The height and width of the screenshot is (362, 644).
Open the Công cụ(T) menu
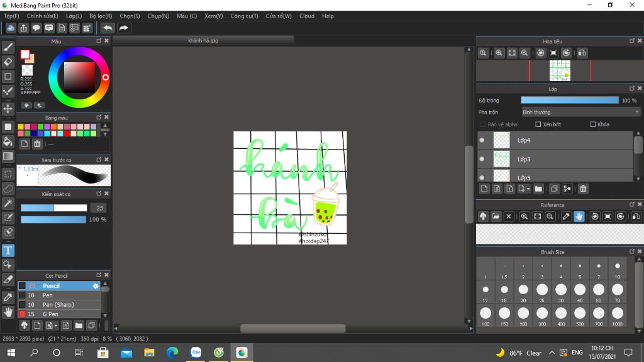tap(244, 16)
